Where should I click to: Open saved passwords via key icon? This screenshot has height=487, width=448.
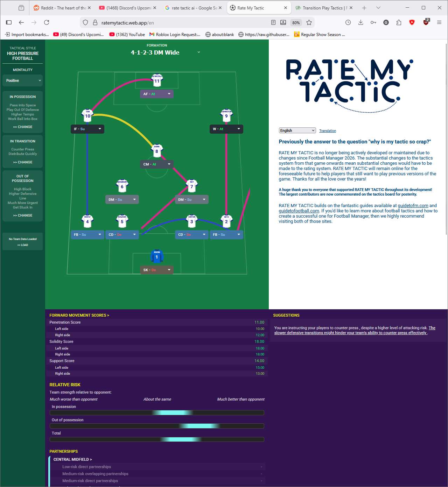(x=373, y=22)
